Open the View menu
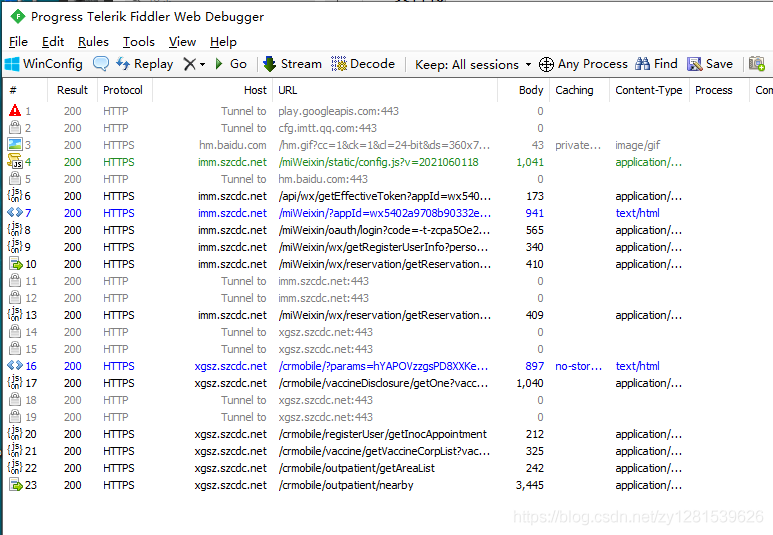Image resolution: width=773 pixels, height=535 pixels. pos(182,42)
